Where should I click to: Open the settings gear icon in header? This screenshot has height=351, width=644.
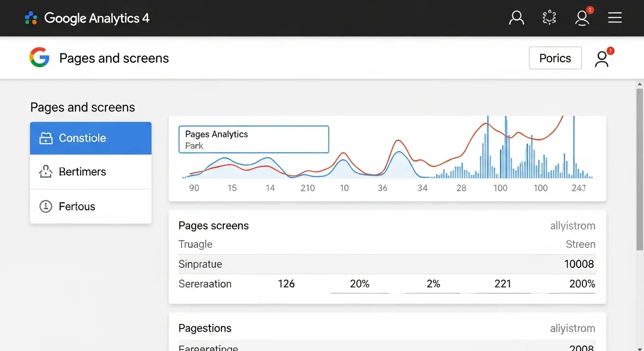click(549, 18)
